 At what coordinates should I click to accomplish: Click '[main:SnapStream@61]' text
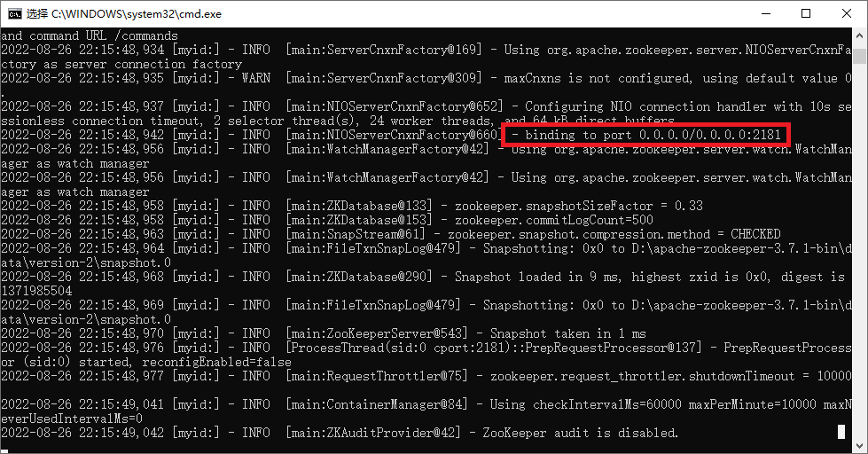pos(356,234)
